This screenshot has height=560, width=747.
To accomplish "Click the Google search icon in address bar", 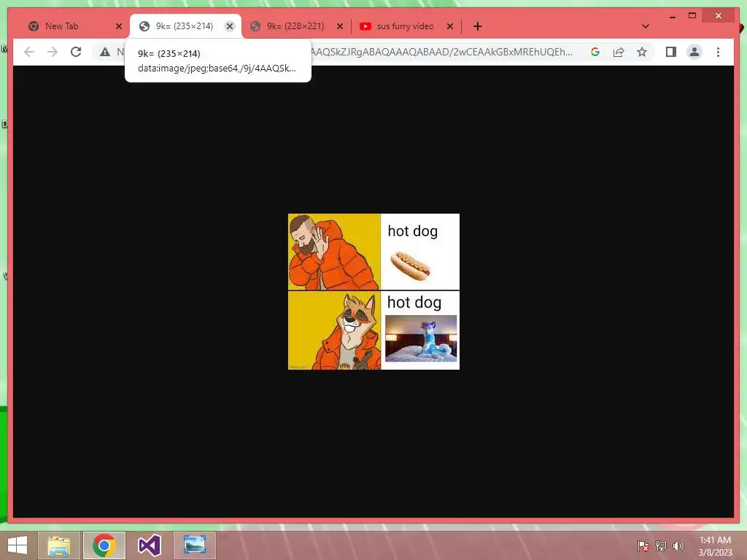I will tap(595, 52).
